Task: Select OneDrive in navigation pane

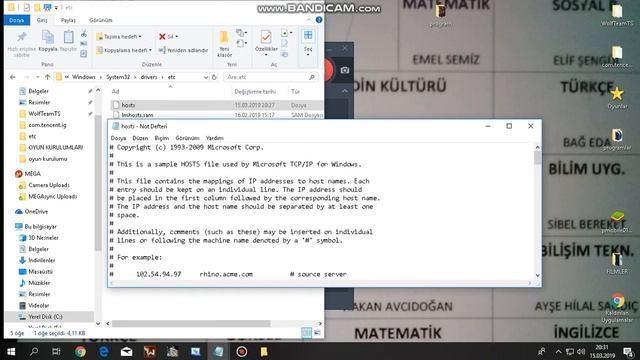Action: (x=36, y=211)
